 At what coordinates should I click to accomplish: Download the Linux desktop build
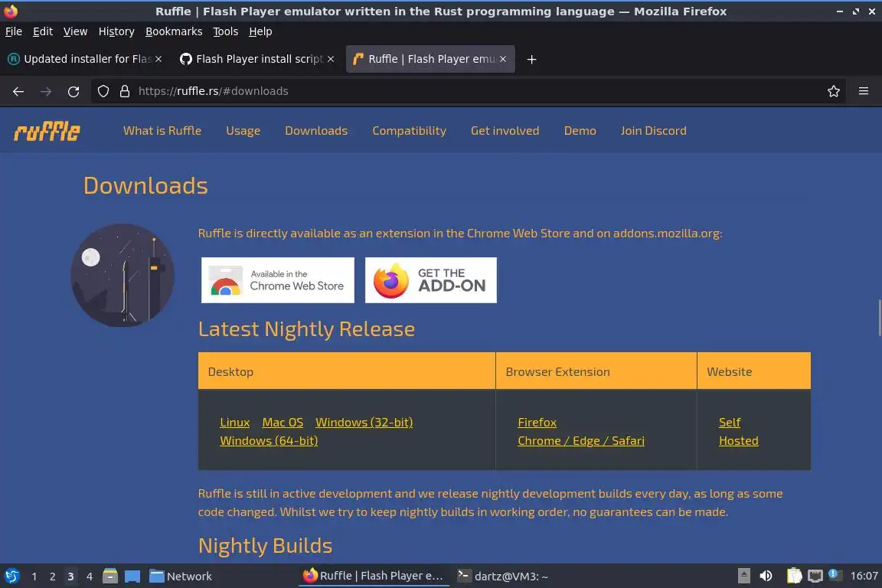(234, 422)
